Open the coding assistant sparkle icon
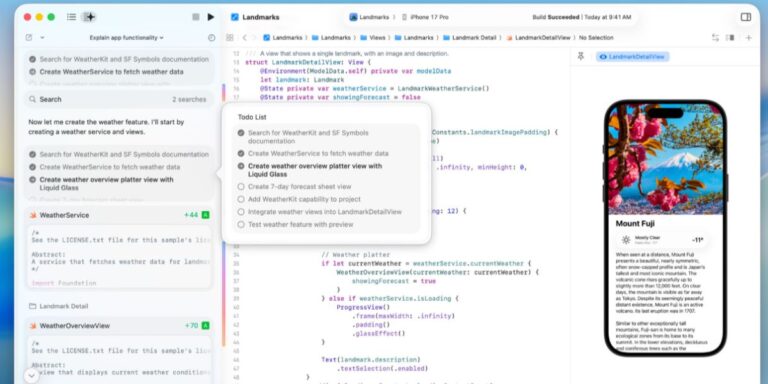 [89, 17]
